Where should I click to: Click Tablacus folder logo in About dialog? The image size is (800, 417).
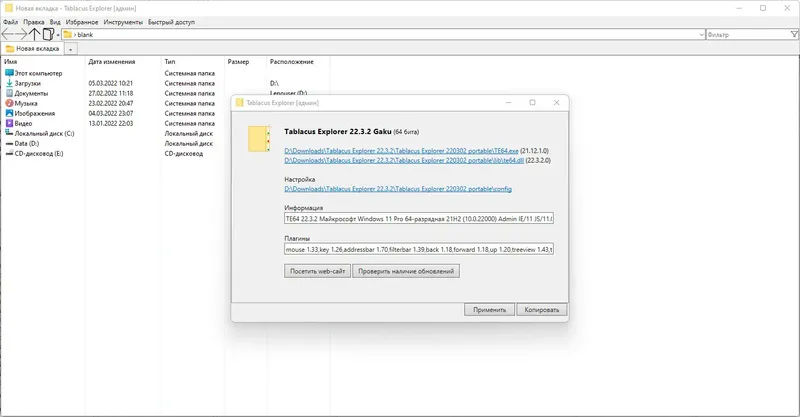pyautogui.click(x=259, y=139)
